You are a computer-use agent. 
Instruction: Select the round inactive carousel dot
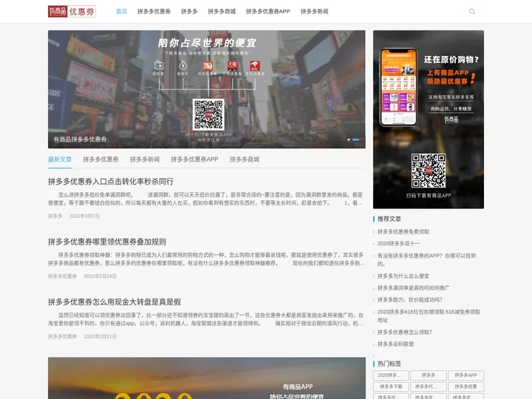coord(349,140)
